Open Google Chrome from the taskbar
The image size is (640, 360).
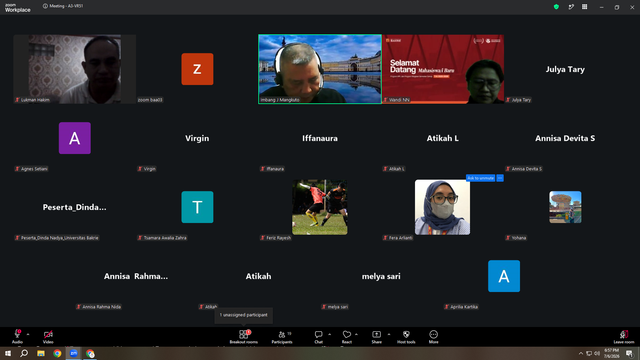pos(57,353)
